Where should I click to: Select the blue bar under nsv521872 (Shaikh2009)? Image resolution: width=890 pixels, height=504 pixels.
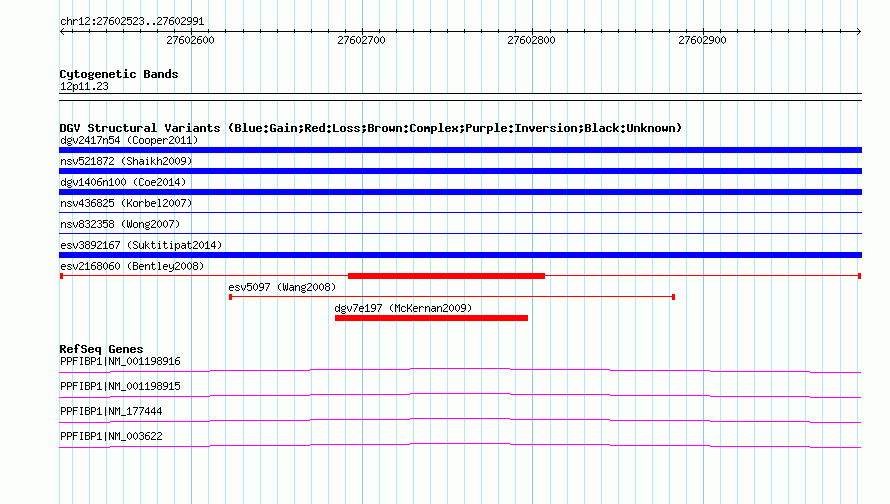pyautogui.click(x=460, y=171)
